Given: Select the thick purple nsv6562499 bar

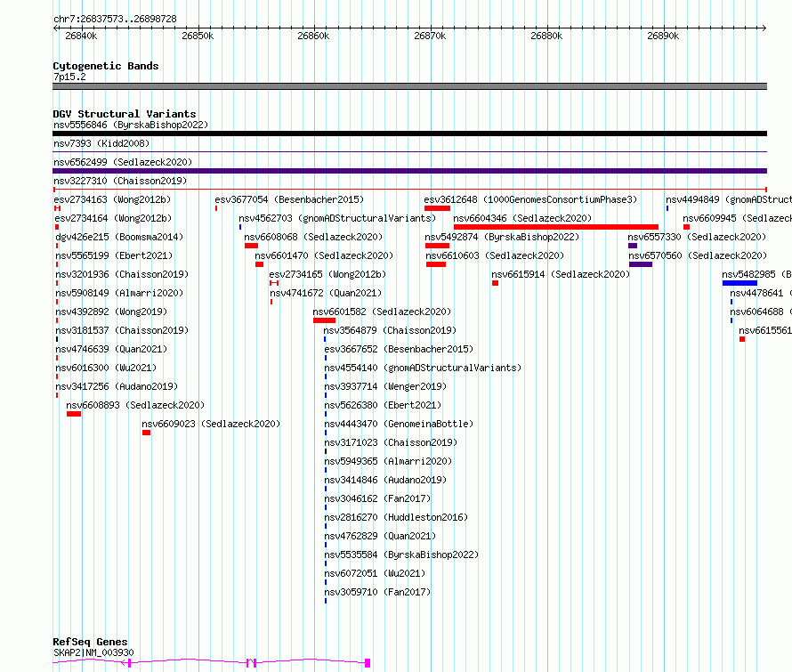Looking at the screenshot, I should pos(409,171).
